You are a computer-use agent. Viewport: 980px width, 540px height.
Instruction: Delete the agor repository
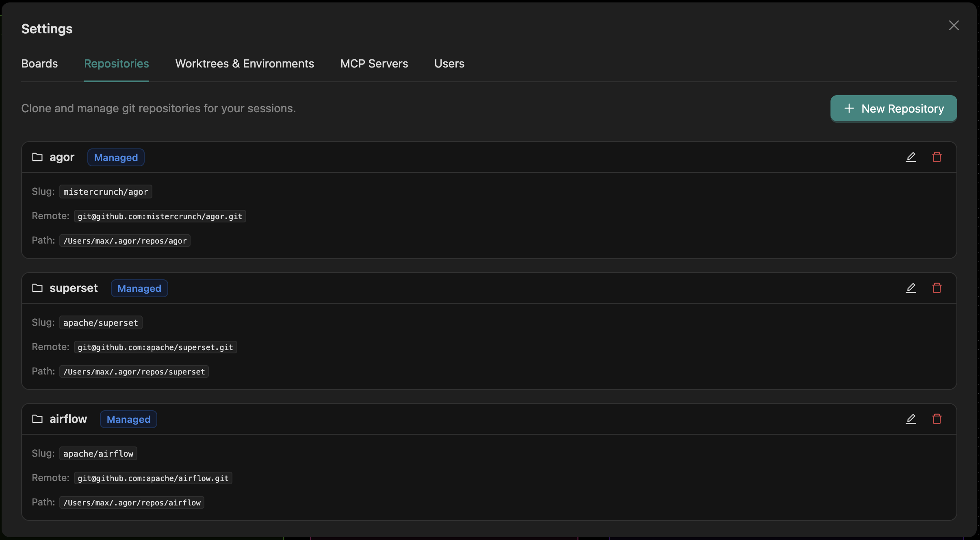(937, 157)
